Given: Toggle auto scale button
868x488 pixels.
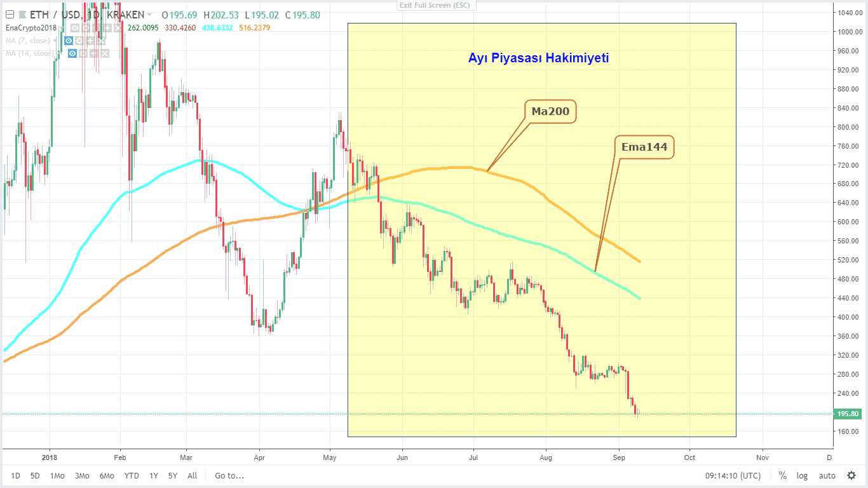Looking at the screenshot, I should (827, 475).
